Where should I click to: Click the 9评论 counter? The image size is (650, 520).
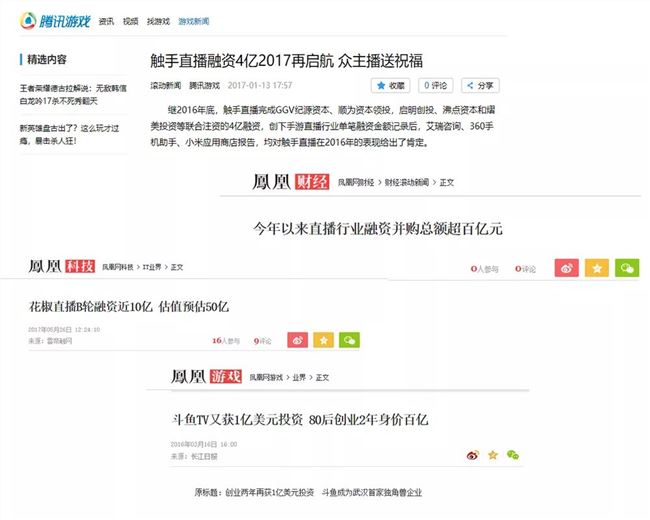click(262, 341)
